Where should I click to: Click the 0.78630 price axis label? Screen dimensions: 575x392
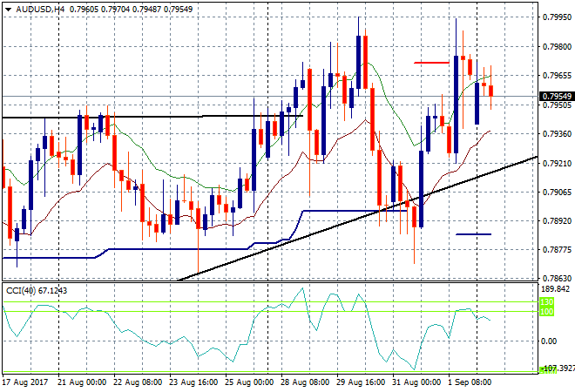[557, 279]
